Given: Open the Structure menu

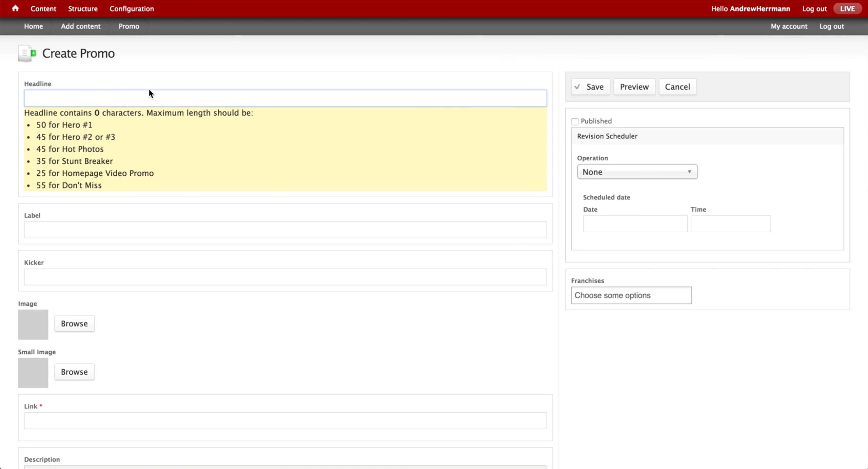Looking at the screenshot, I should pyautogui.click(x=83, y=9).
